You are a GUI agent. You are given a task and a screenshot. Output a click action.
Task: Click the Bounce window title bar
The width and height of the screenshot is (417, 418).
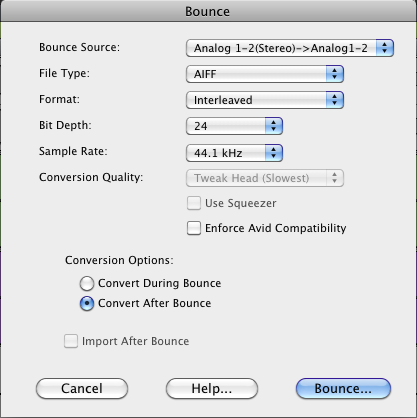(208, 11)
